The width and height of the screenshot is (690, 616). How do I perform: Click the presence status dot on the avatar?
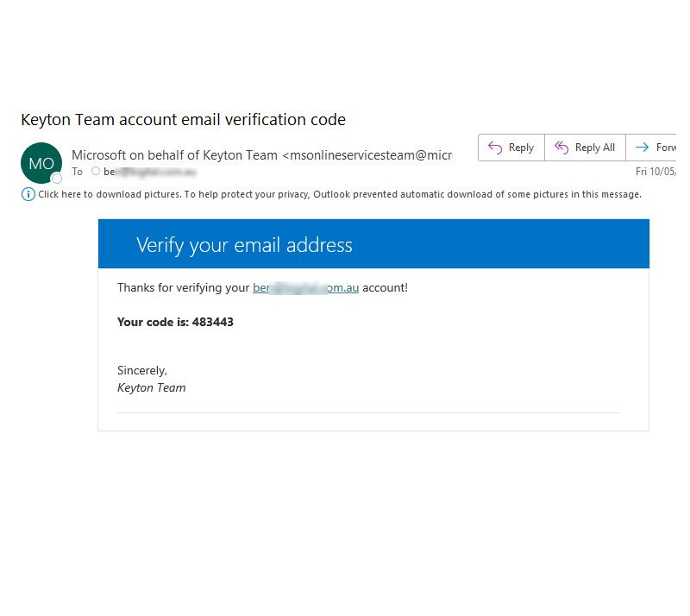[57, 179]
